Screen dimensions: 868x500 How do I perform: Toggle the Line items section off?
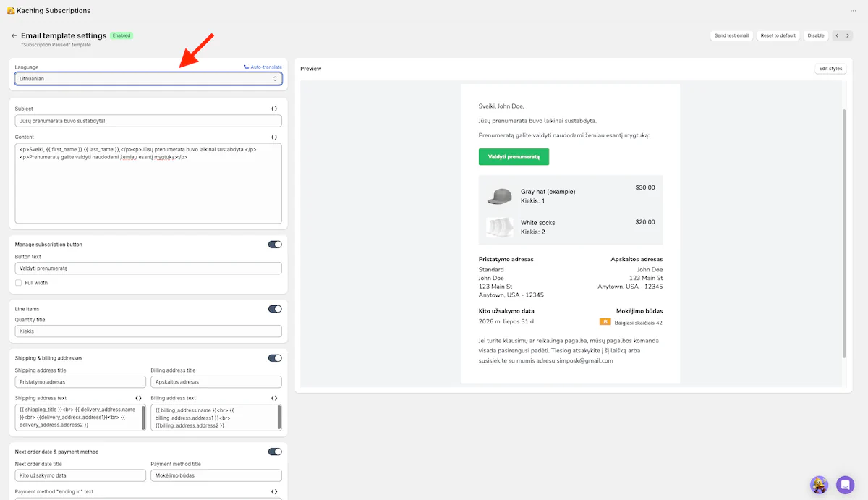[275, 309]
